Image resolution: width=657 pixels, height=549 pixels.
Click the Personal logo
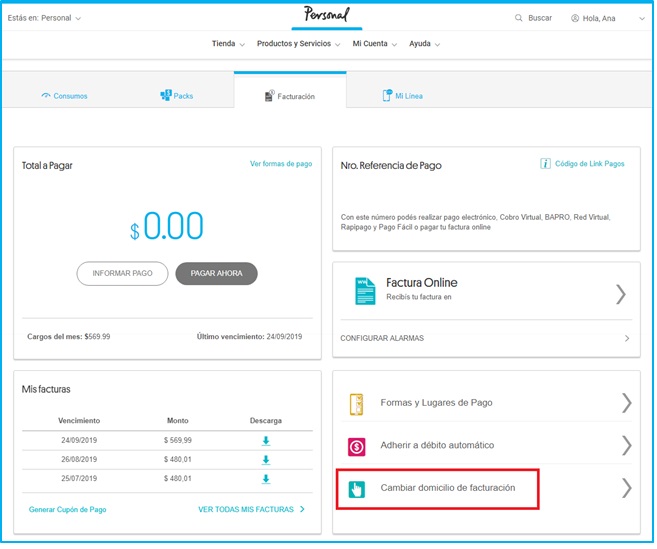coord(328,14)
